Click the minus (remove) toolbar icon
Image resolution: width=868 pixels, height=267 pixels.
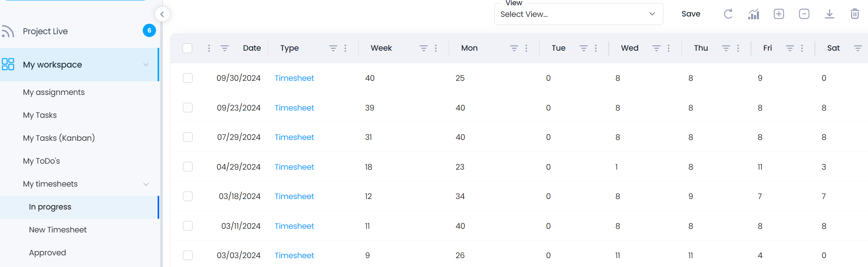tap(804, 14)
